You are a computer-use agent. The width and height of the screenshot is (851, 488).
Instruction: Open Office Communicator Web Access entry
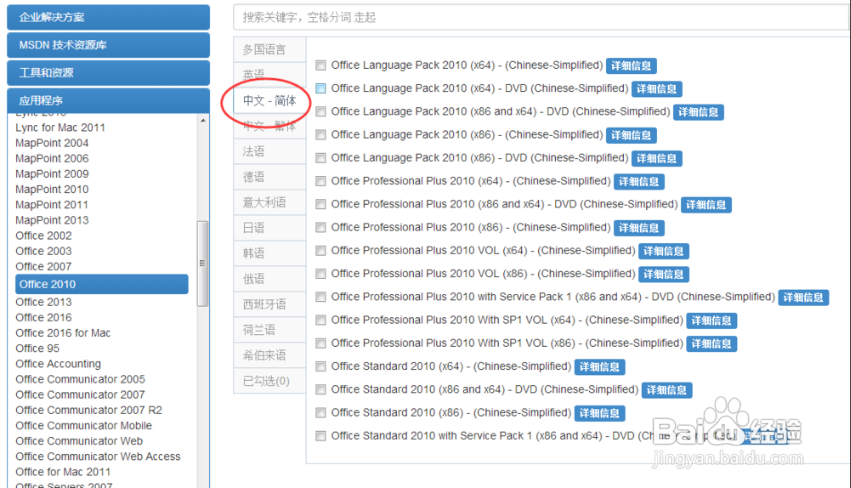coord(98,457)
